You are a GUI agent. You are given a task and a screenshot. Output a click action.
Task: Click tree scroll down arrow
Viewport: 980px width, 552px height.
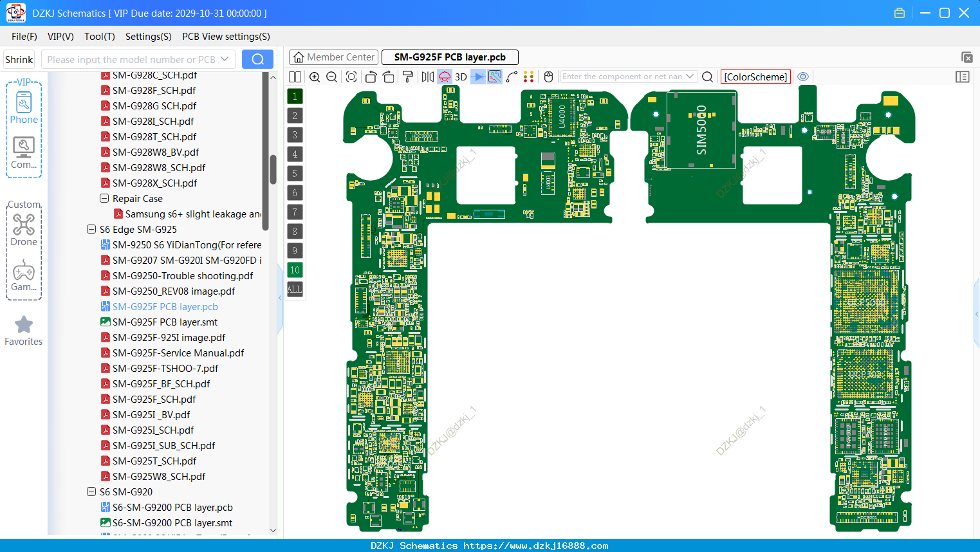tap(273, 531)
